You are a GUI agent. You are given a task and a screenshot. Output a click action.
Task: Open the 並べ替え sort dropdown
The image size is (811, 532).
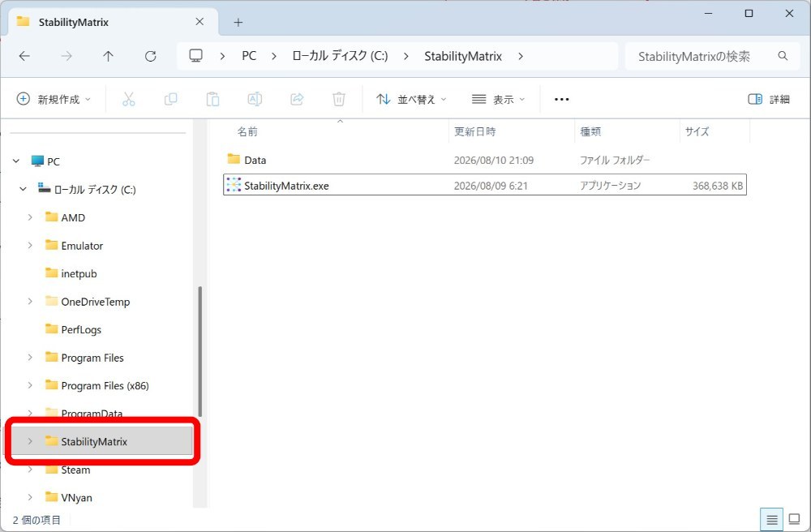pyautogui.click(x=410, y=99)
